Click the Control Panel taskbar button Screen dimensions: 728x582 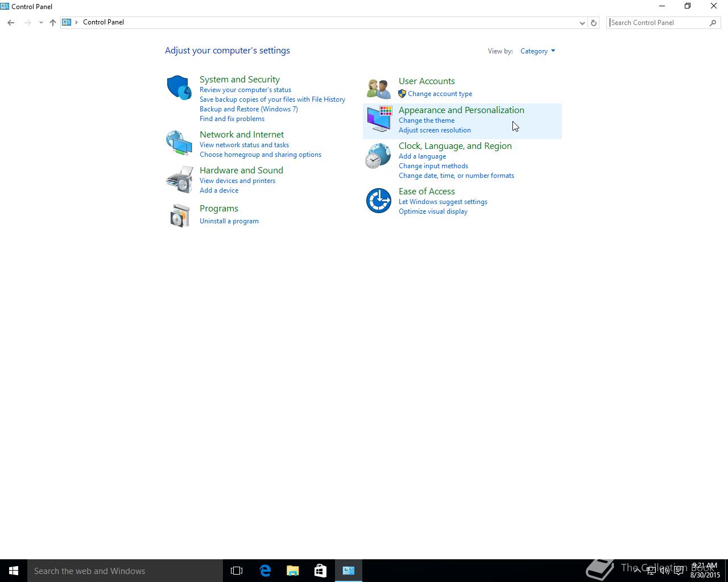tap(348, 571)
